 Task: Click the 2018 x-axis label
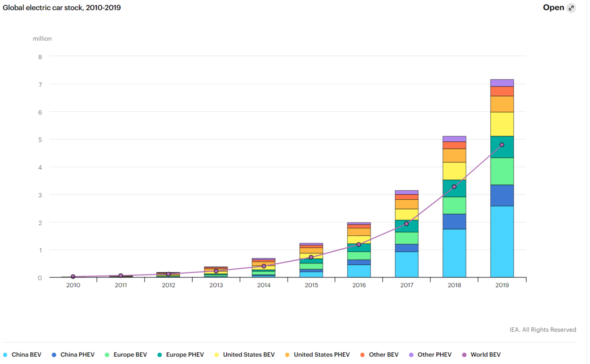455,285
